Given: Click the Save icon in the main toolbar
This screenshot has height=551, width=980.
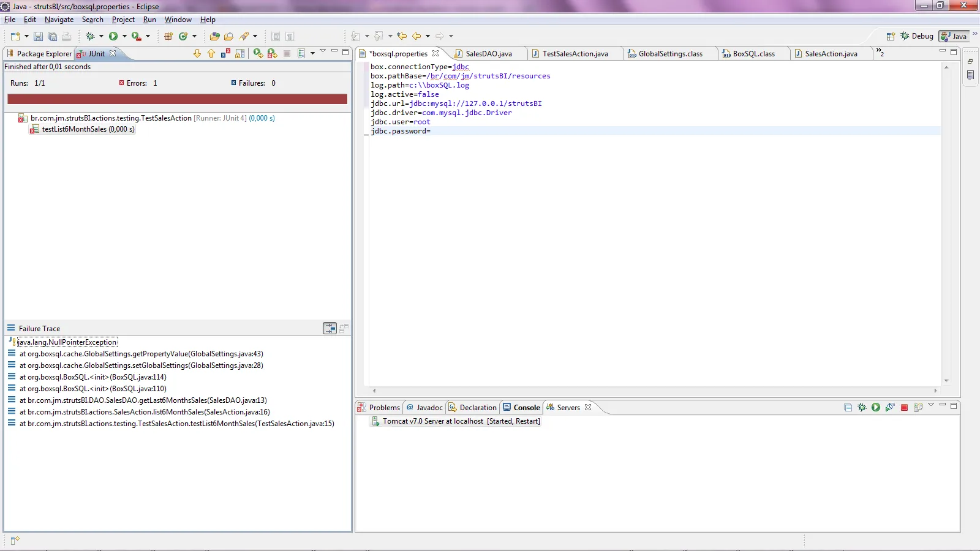Looking at the screenshot, I should tap(38, 37).
